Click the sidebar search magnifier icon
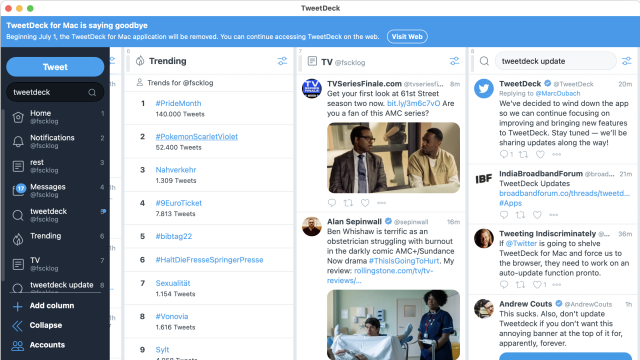Screen dimensions: 640x360 coord(92,93)
